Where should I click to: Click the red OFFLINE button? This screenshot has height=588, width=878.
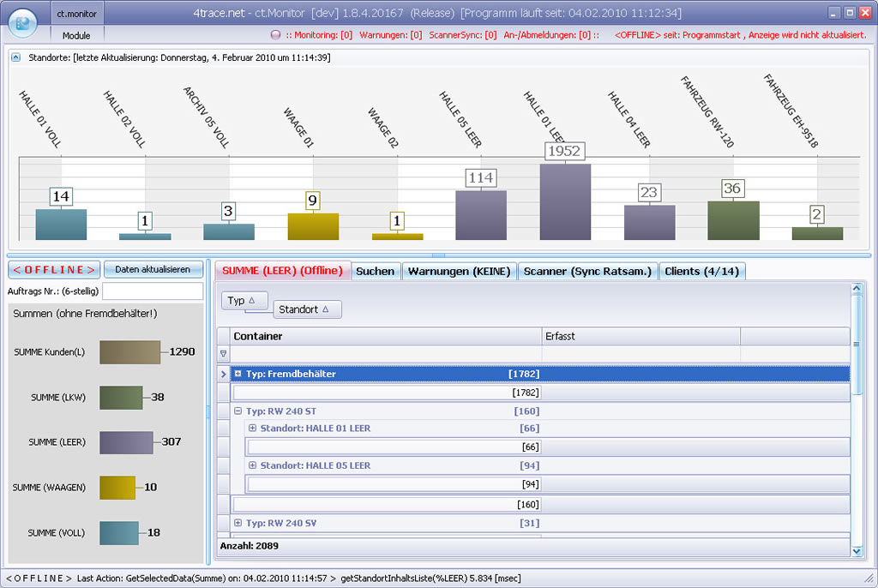point(54,269)
